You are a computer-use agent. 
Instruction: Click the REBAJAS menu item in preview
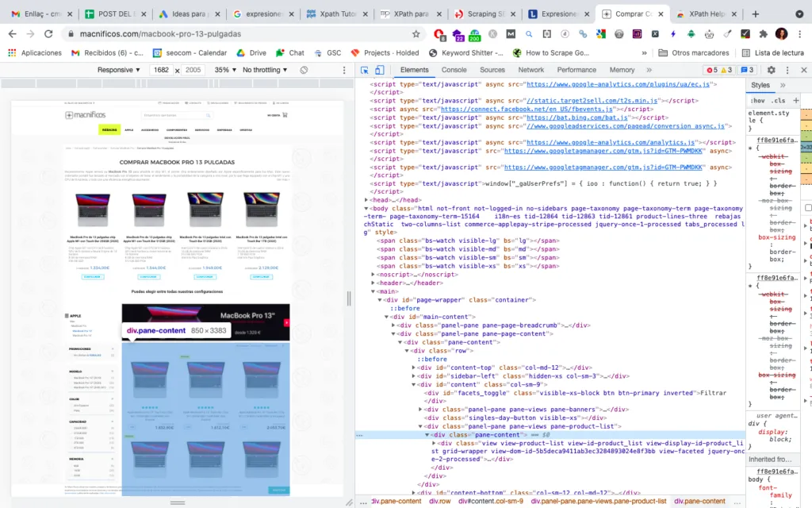coord(109,129)
